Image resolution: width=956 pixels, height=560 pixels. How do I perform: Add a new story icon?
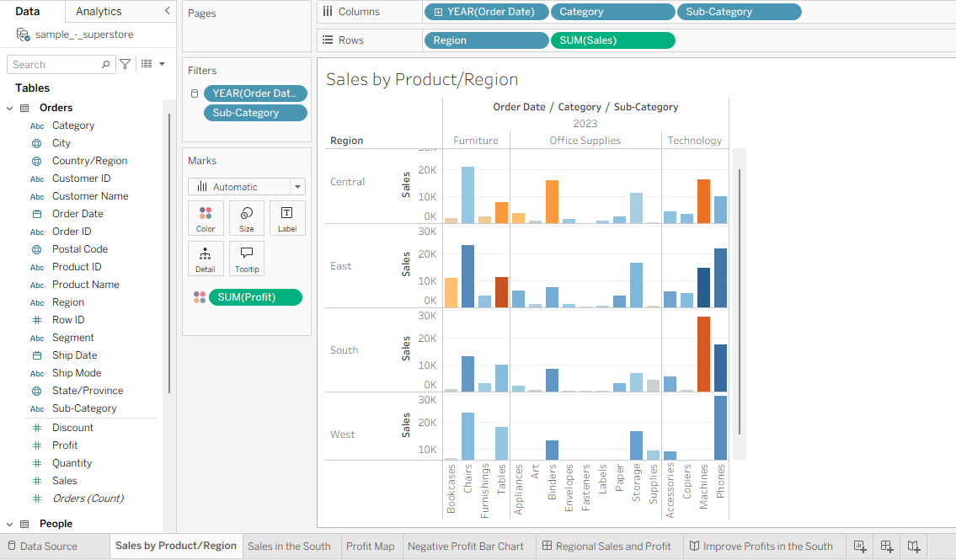click(913, 546)
